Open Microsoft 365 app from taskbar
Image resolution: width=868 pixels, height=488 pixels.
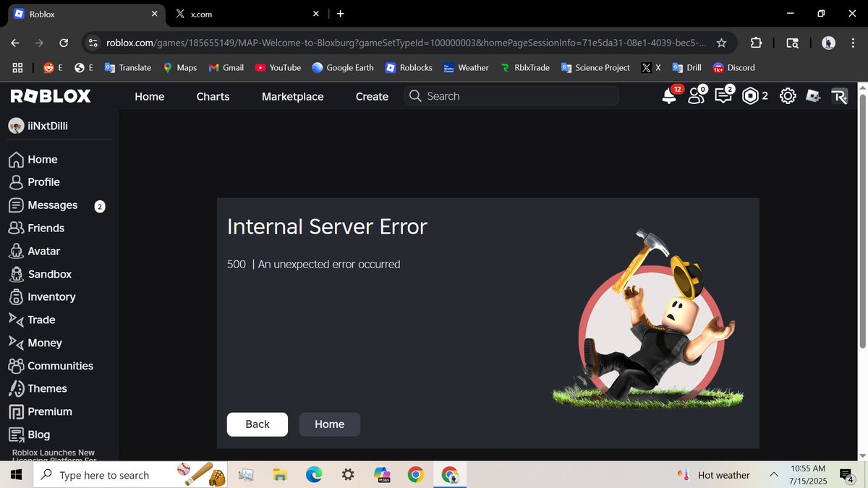382,475
